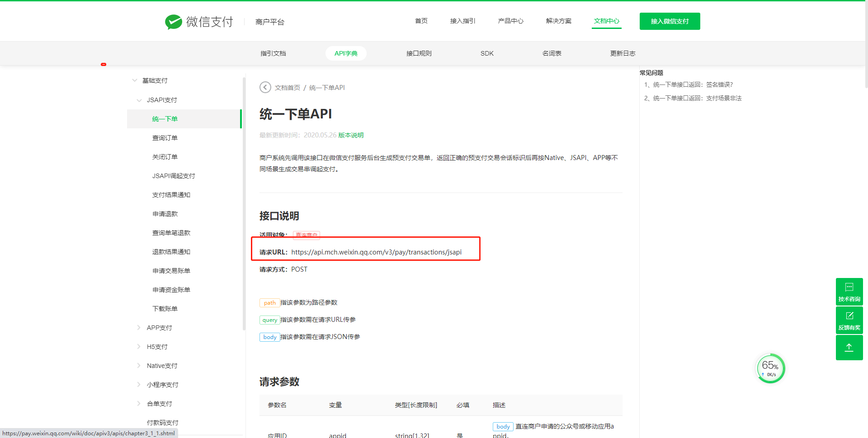This screenshot has height=438, width=868.
Task: Switch to the 接口规则 tab
Action: point(419,53)
